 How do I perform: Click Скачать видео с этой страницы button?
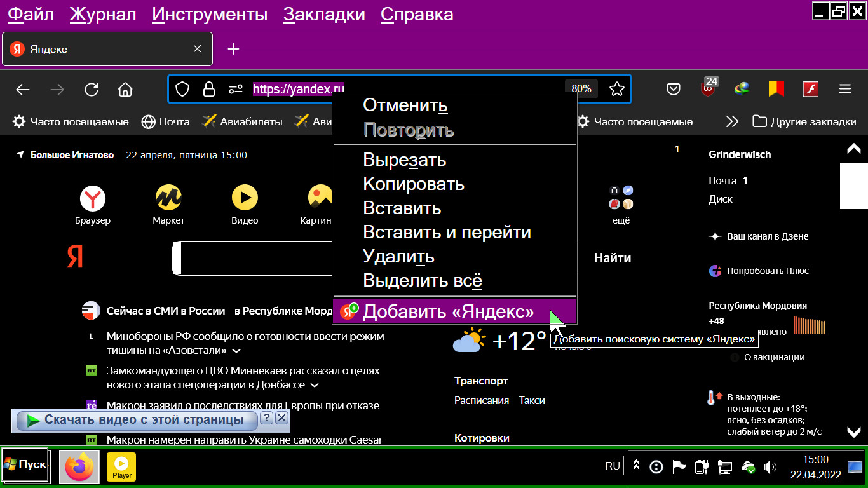tap(137, 420)
